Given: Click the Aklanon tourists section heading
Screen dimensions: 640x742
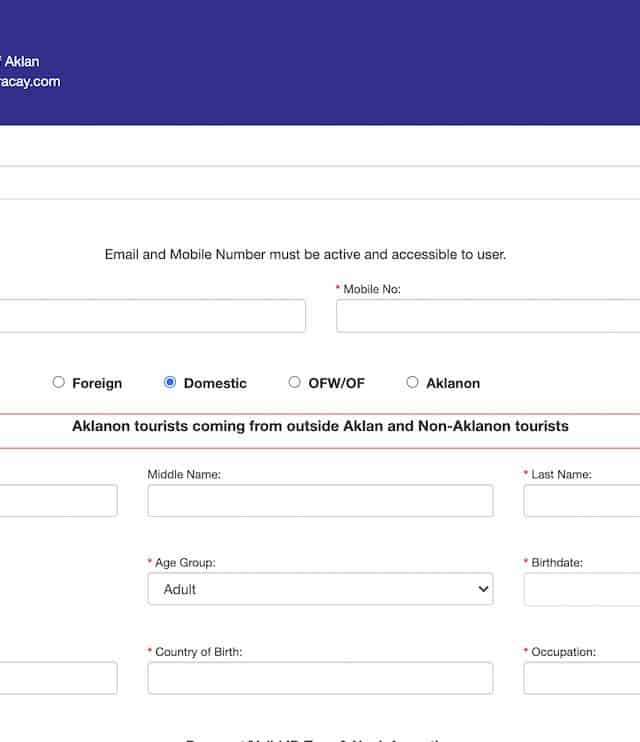Looking at the screenshot, I should (320, 426).
